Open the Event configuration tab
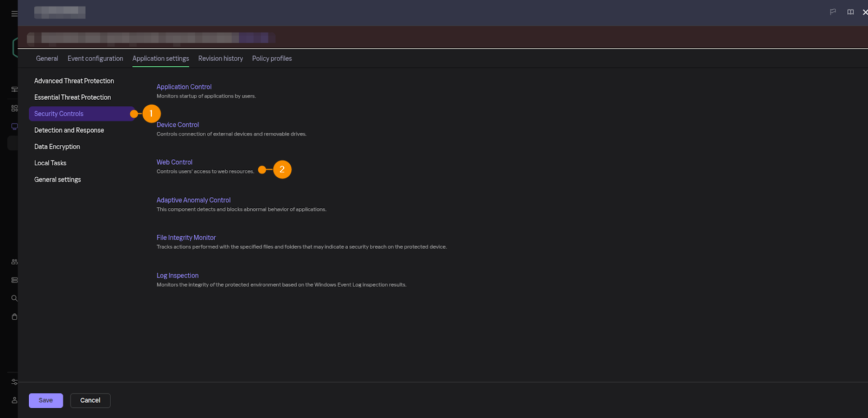The image size is (868, 418). tap(95, 59)
